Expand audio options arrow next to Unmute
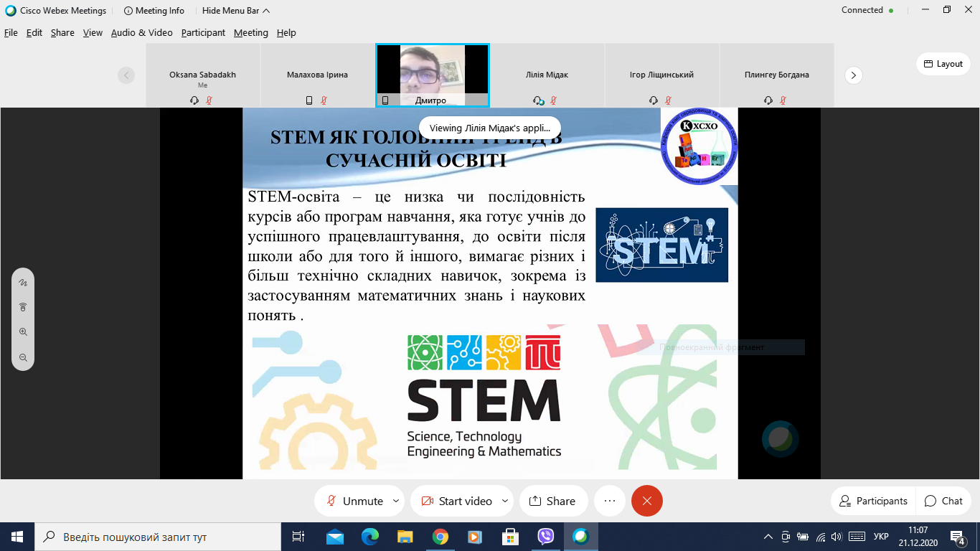The width and height of the screenshot is (980, 551). [x=396, y=501]
